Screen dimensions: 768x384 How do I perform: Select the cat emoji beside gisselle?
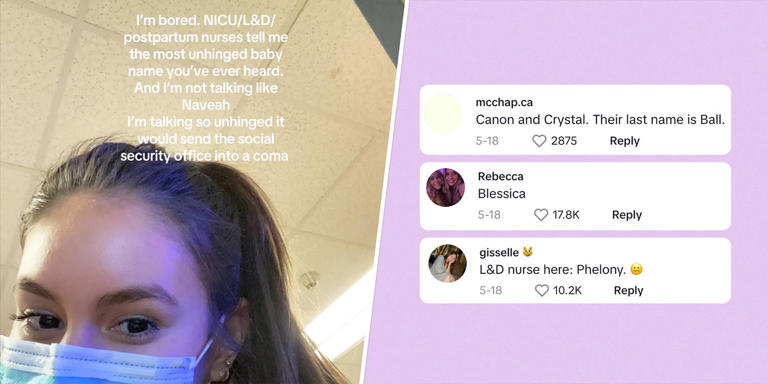tap(528, 252)
